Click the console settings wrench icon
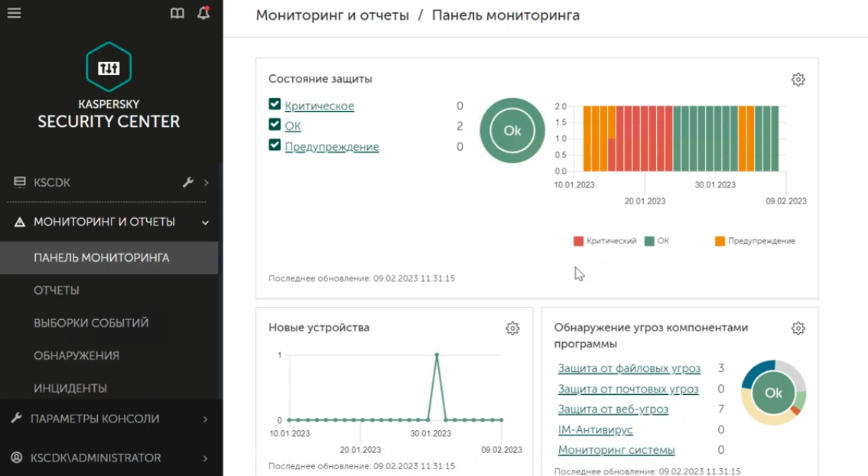The height and width of the screenshot is (476, 868). pos(17,419)
